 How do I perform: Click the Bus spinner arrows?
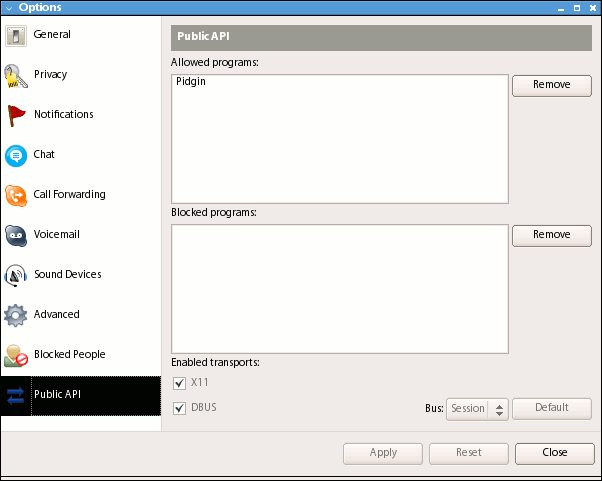pos(499,410)
